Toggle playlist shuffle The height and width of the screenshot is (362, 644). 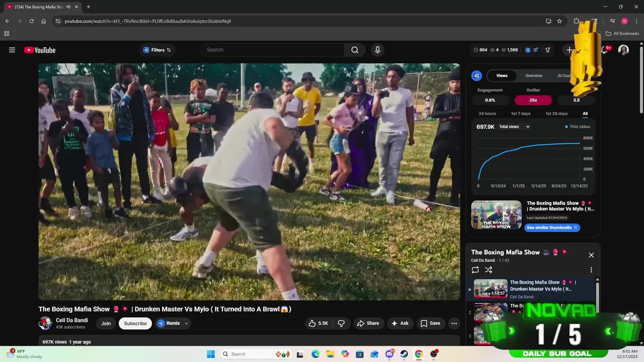(x=489, y=270)
